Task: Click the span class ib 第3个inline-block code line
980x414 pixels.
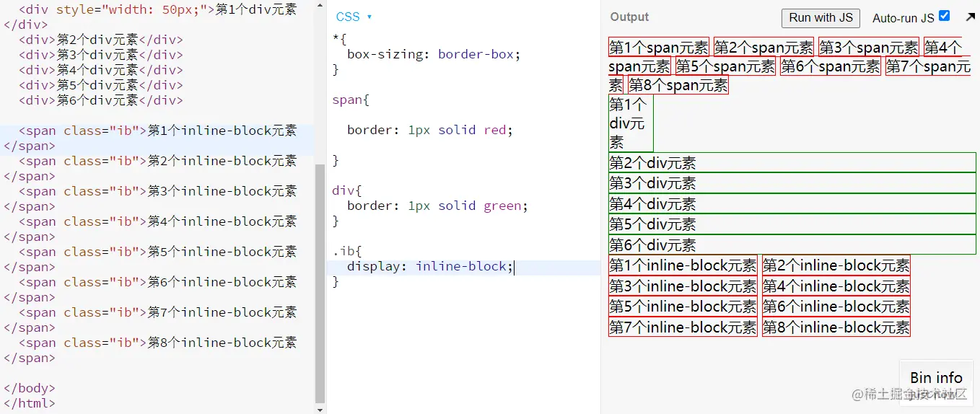Action: click(157, 191)
